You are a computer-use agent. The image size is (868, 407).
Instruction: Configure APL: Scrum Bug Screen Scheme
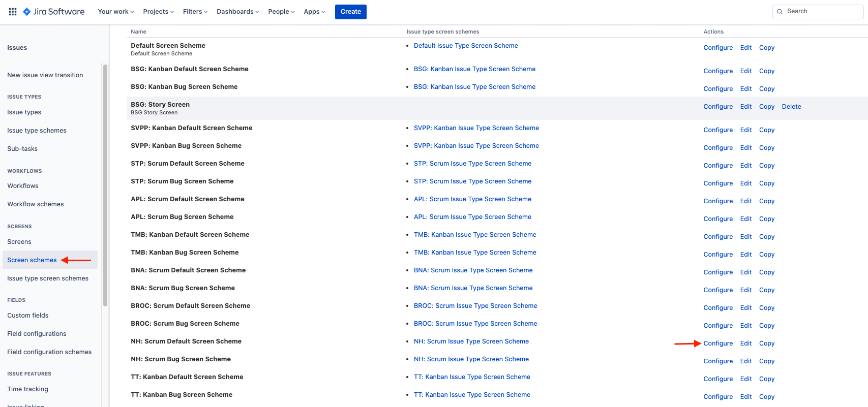(718, 219)
